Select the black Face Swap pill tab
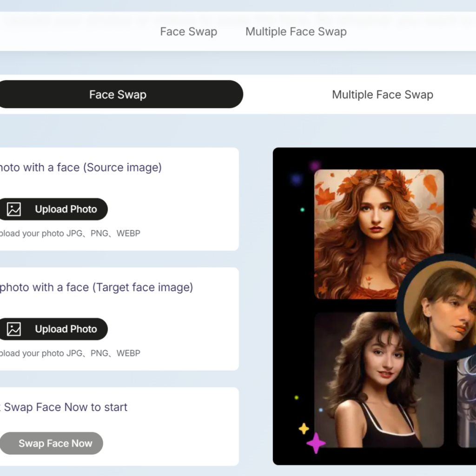Image resolution: width=476 pixels, height=476 pixels. (118, 94)
